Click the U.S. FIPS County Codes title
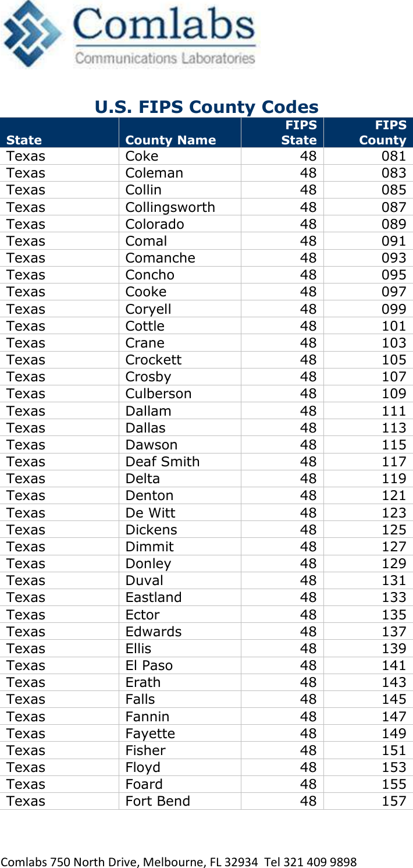The height and width of the screenshot is (868, 413). (x=206, y=107)
